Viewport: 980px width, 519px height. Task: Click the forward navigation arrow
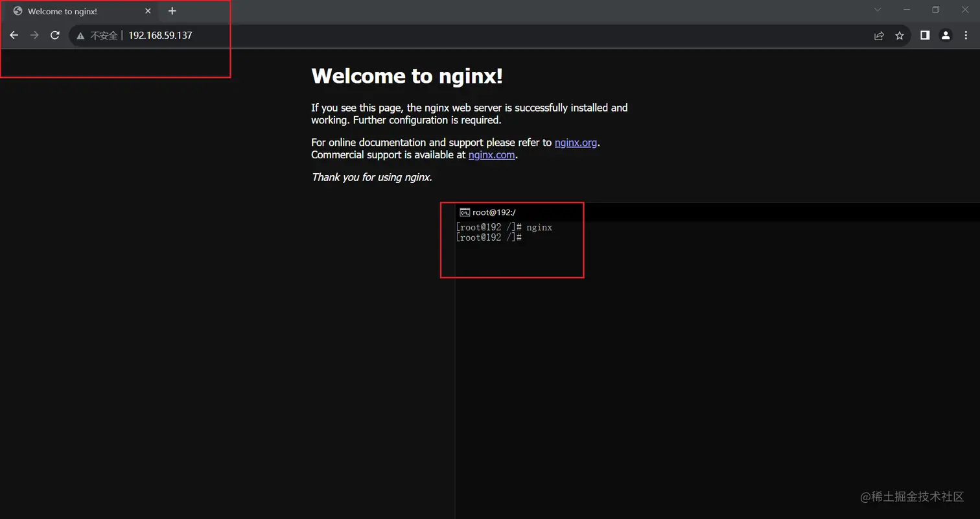[34, 35]
